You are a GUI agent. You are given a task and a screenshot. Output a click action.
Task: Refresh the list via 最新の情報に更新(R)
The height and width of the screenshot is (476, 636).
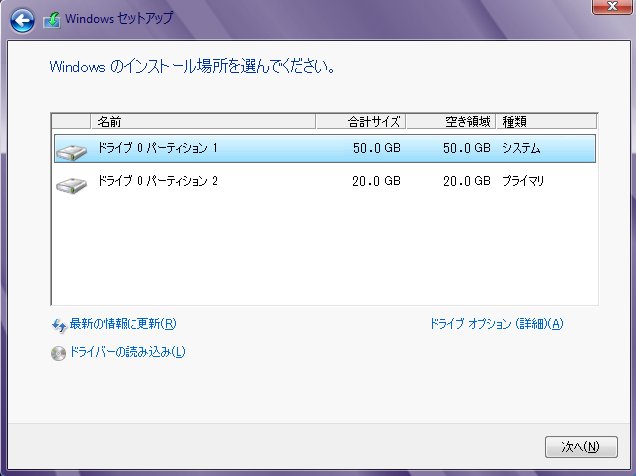pos(123,324)
